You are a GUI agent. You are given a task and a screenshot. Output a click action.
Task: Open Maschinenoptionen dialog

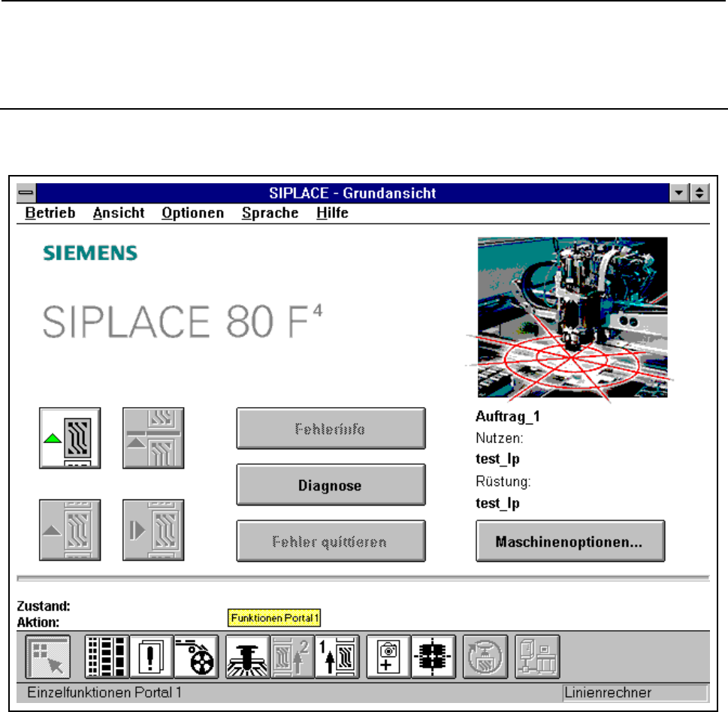[x=570, y=542]
